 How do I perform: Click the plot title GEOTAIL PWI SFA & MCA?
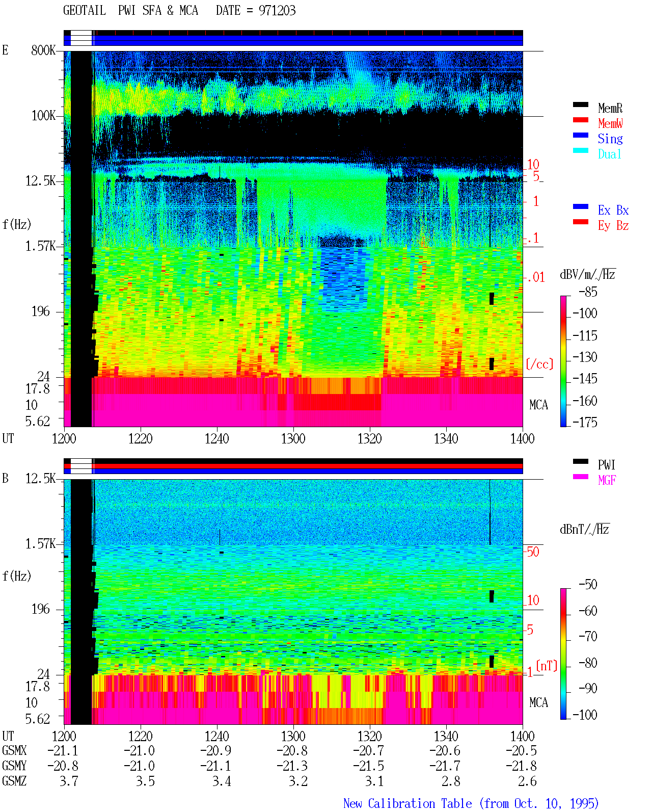pyautogui.click(x=130, y=10)
